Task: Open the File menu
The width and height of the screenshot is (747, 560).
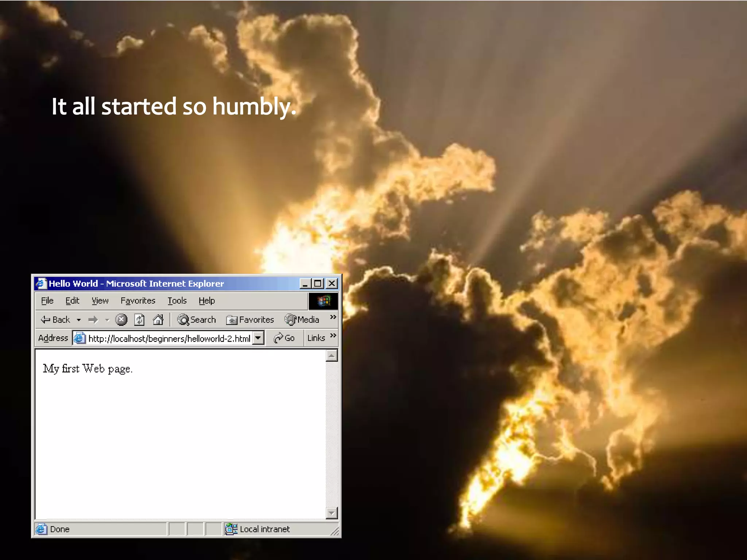Action: (47, 301)
